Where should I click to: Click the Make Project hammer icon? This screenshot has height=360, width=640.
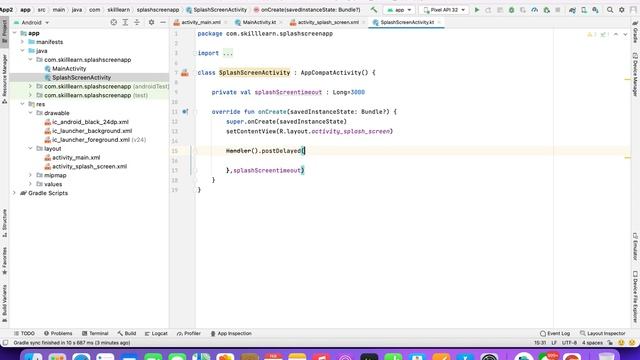(x=374, y=9)
